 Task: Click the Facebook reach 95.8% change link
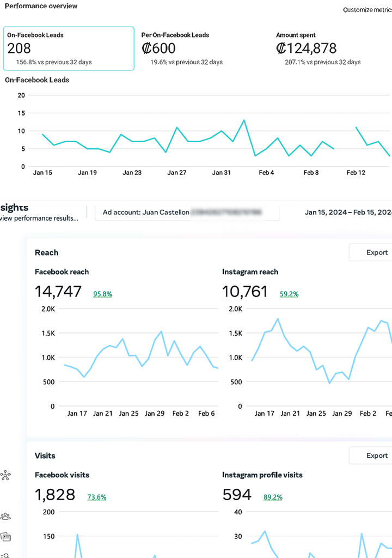tap(102, 294)
